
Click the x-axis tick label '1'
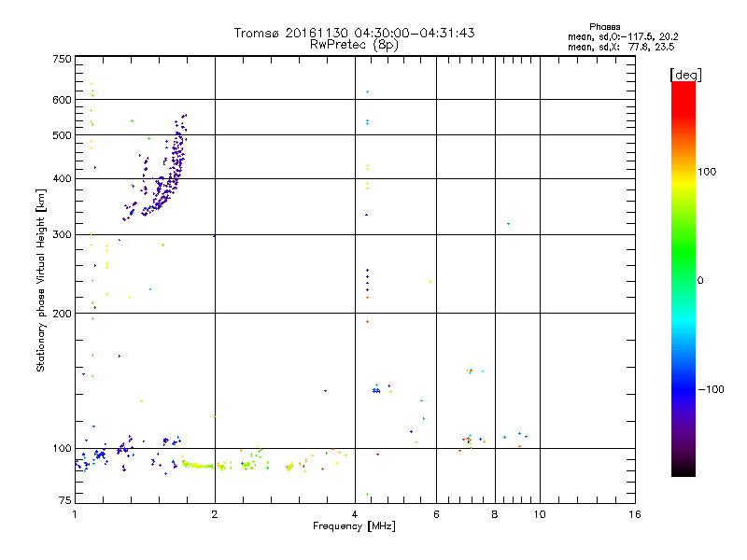tap(75, 514)
